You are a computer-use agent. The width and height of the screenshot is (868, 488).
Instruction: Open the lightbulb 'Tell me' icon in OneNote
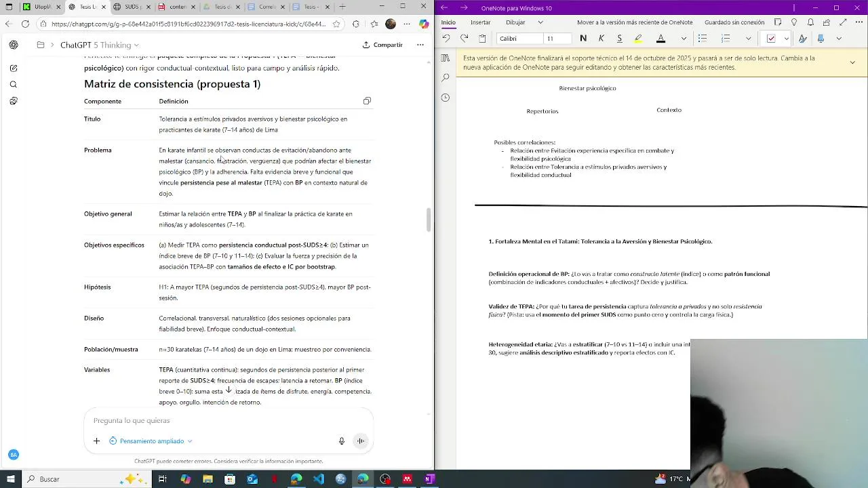[794, 22]
